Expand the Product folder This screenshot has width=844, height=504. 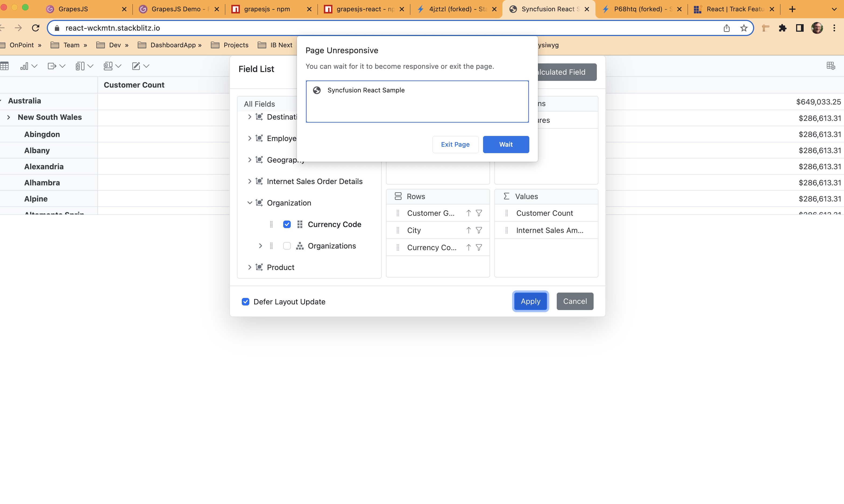[250, 267]
